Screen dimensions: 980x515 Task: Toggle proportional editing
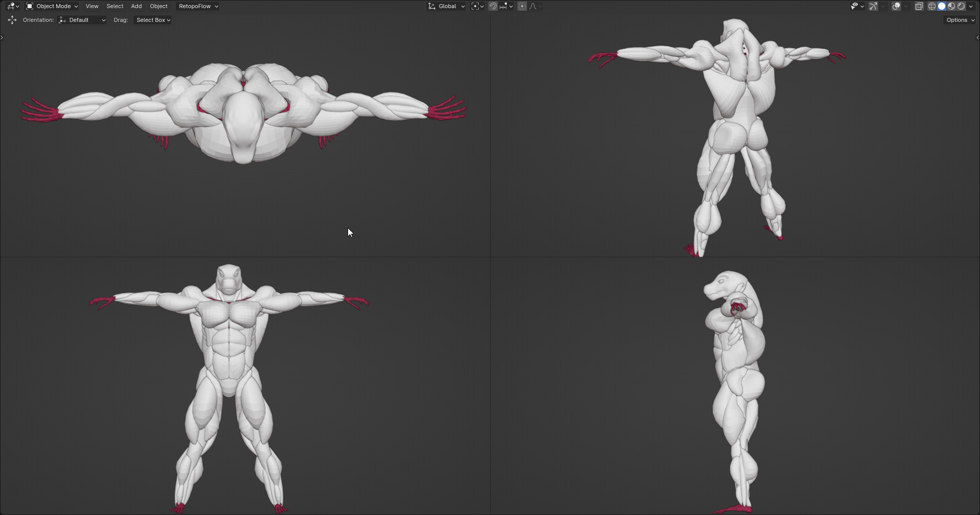click(522, 6)
